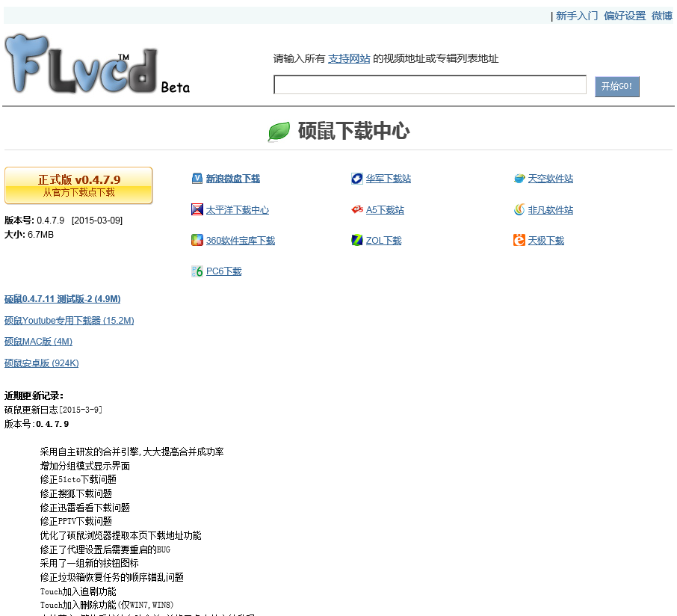
Task: Click changelog line Touch加入追剧功能
Action: 78,592
